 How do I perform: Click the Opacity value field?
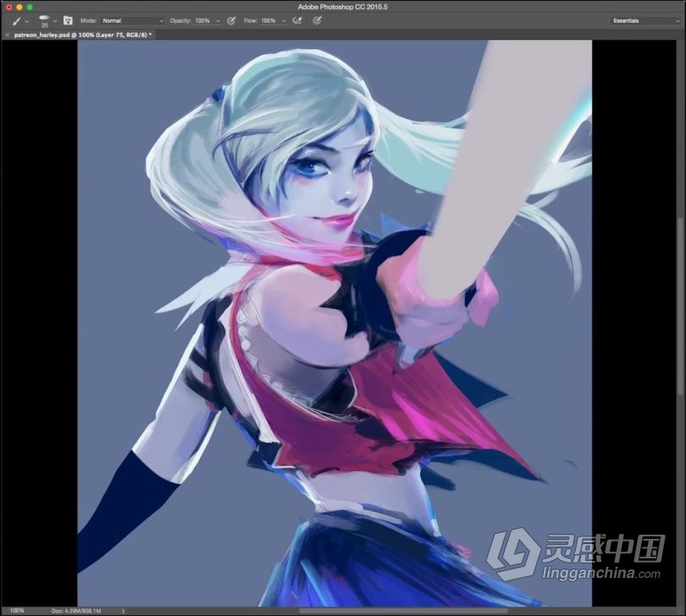click(x=202, y=20)
